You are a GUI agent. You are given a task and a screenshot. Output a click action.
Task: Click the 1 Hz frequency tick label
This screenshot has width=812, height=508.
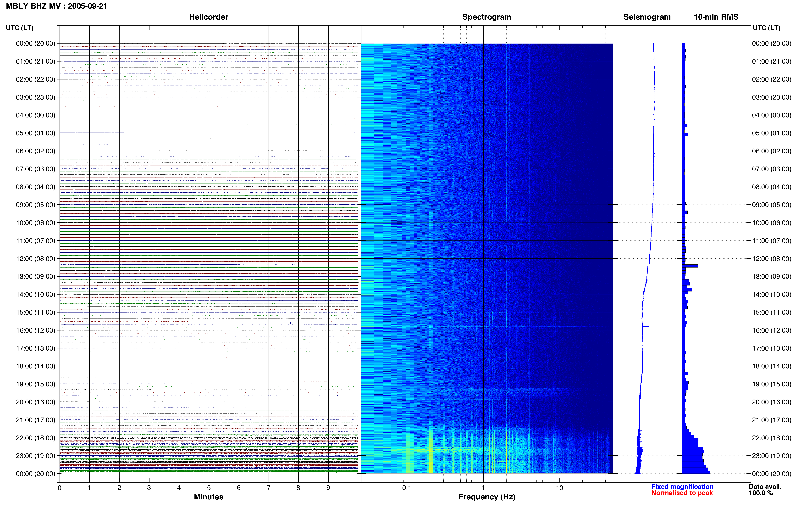[483, 488]
